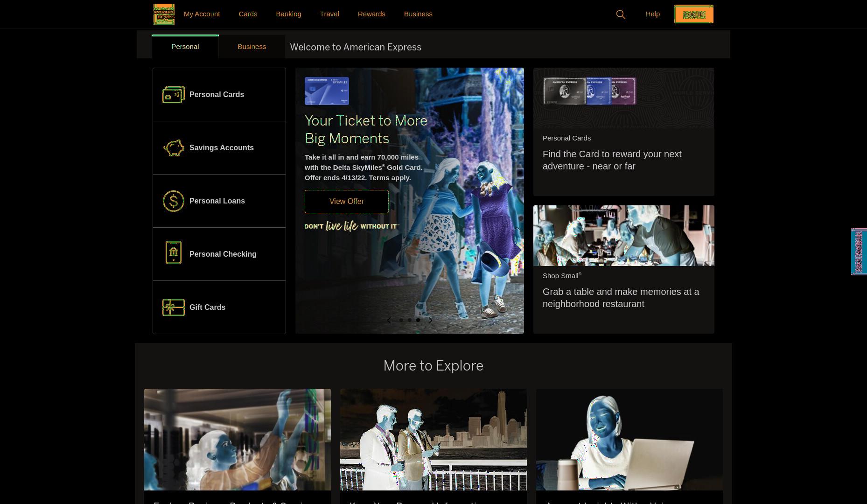Screen dimensions: 867x504
Task: Open the Banking menu
Action: tap(288, 14)
